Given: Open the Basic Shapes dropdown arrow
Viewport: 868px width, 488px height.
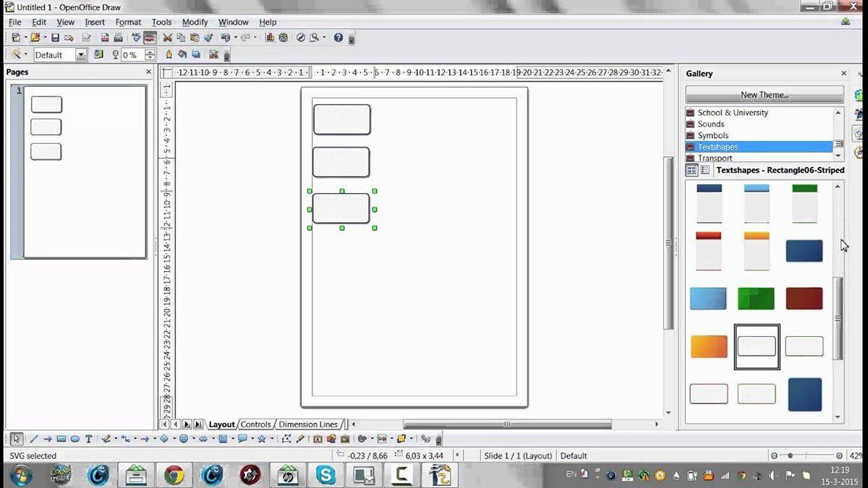Looking at the screenshot, I should 175,439.
